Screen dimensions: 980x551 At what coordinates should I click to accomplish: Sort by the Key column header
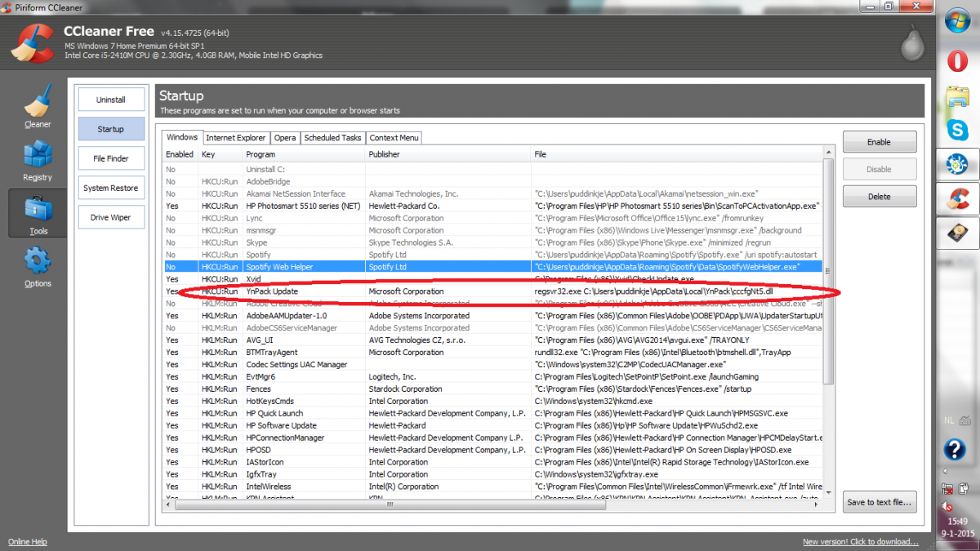(x=220, y=154)
